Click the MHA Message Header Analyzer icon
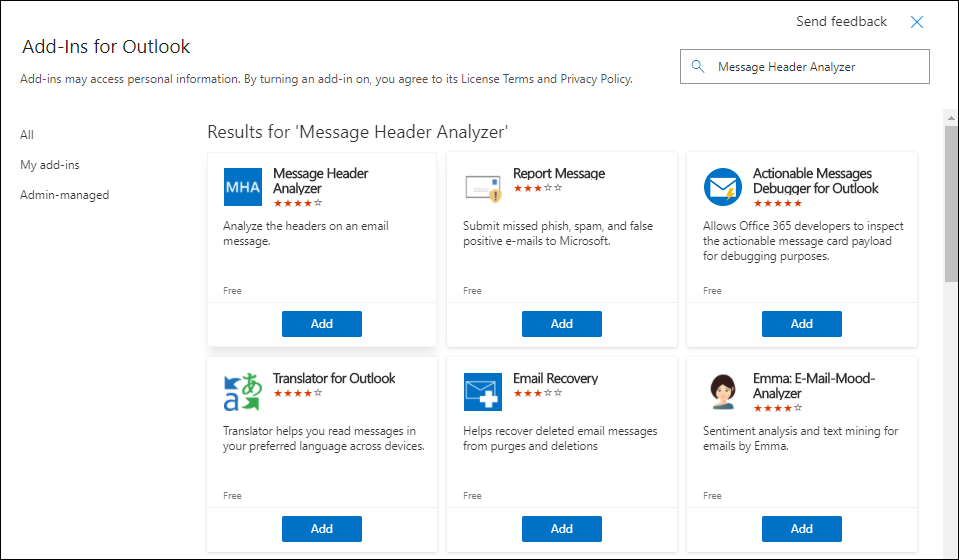 tap(243, 187)
